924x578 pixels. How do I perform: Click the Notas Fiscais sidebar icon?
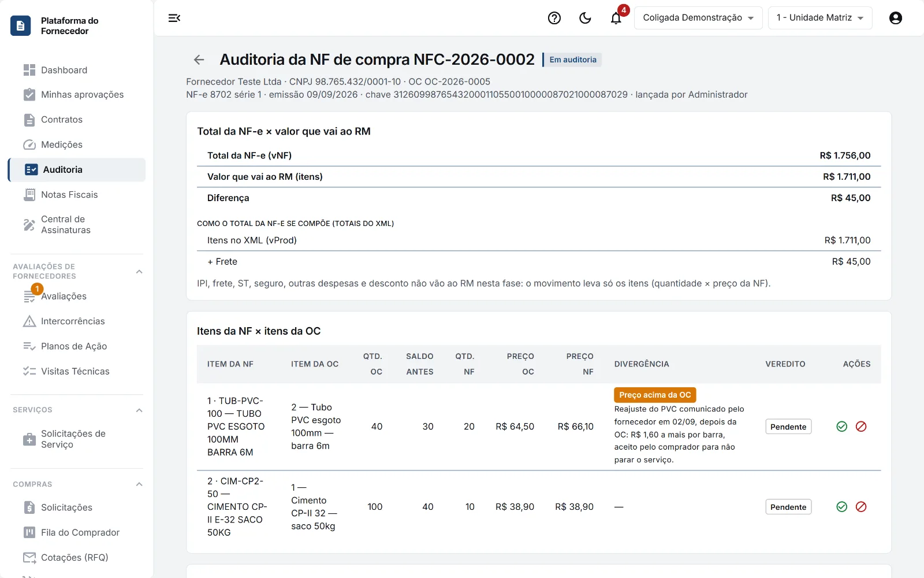click(x=29, y=195)
